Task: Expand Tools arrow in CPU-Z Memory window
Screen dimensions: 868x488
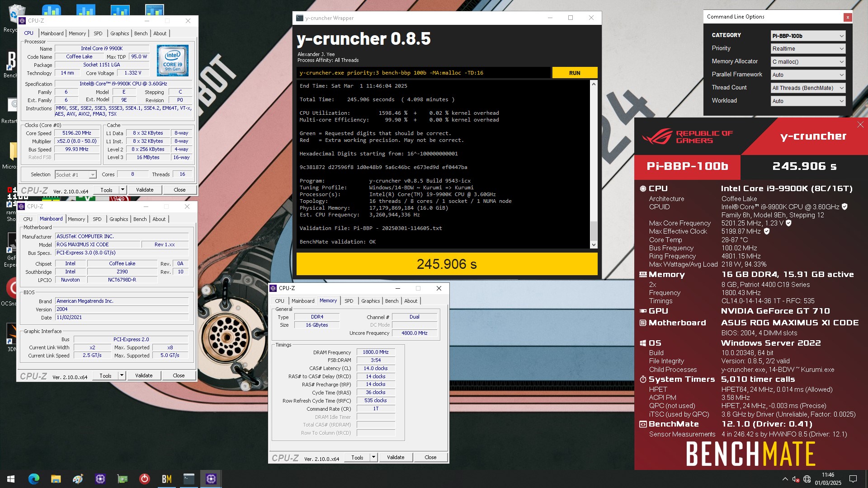Action: click(373, 457)
